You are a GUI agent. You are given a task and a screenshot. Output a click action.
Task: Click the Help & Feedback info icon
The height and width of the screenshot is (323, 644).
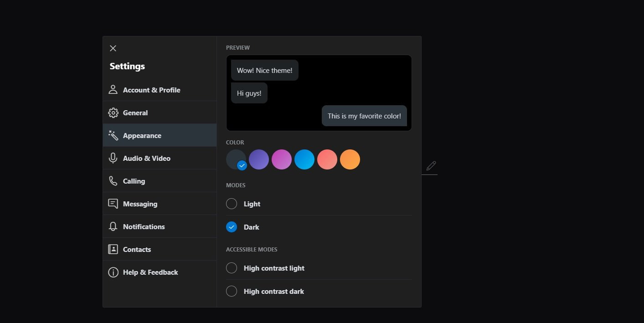click(113, 272)
